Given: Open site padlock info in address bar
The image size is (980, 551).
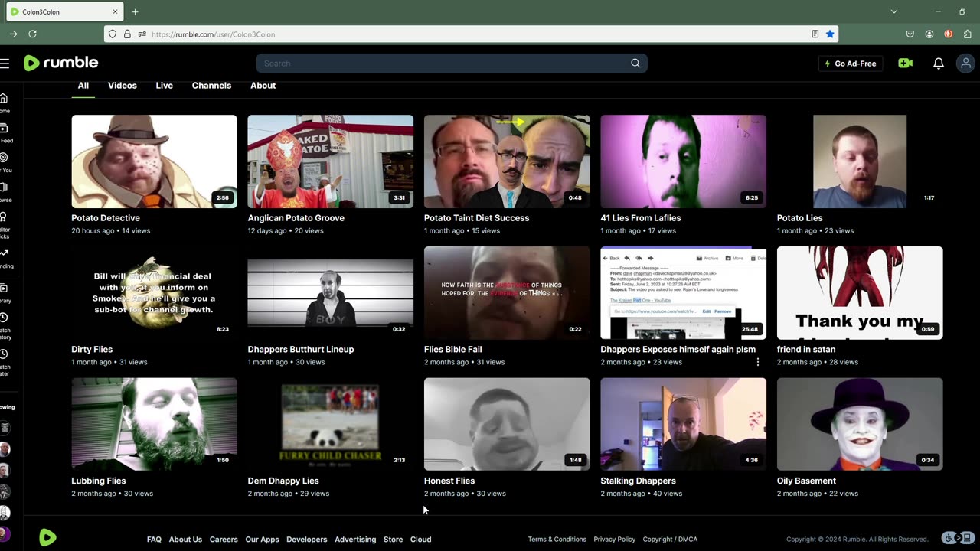Looking at the screenshot, I should point(127,34).
